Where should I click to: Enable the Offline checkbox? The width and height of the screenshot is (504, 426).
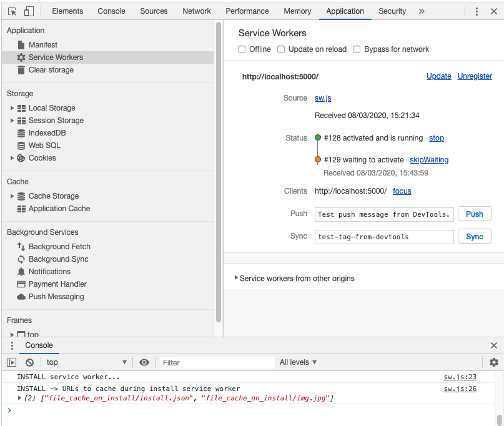(241, 49)
